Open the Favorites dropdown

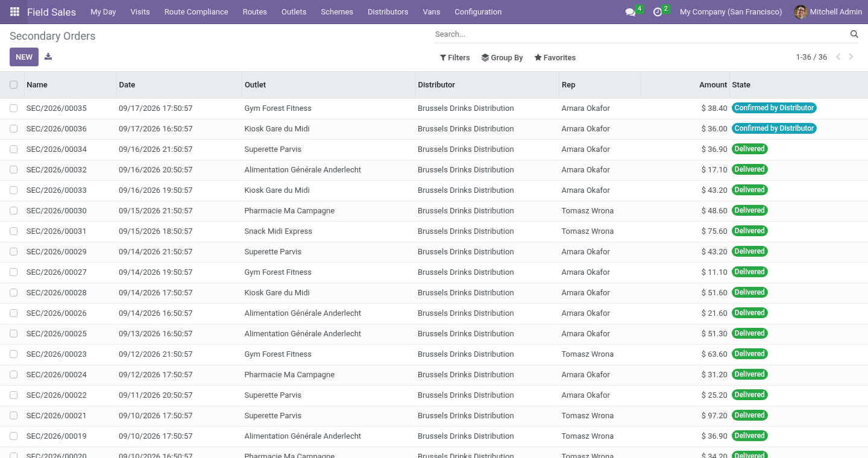(x=555, y=58)
